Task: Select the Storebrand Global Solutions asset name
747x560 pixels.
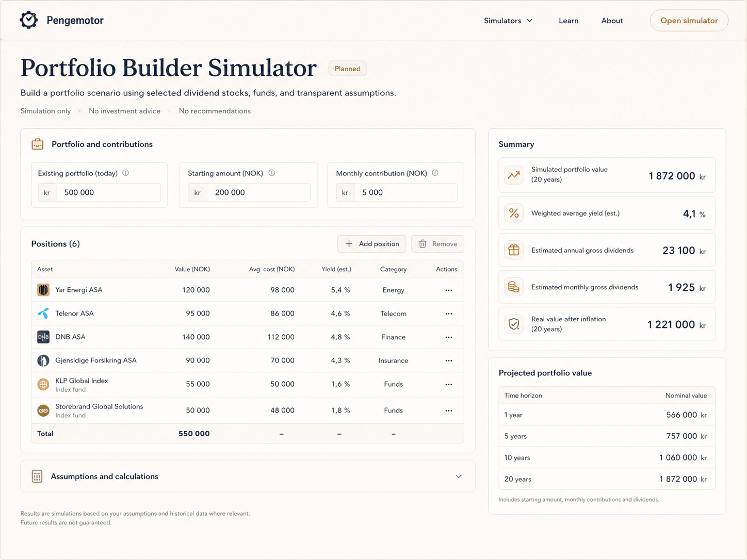Action: (99, 406)
